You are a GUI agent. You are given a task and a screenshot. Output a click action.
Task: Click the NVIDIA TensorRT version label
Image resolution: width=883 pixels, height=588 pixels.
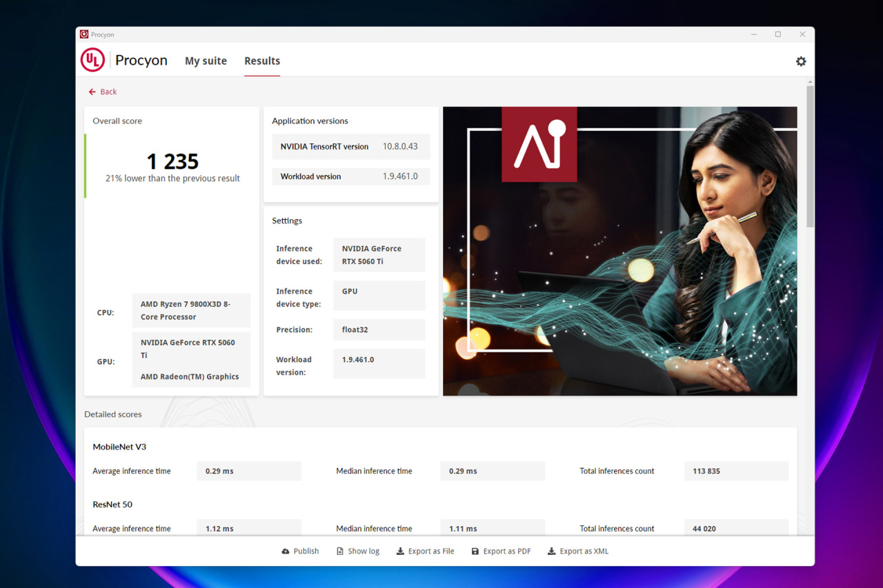324,147
